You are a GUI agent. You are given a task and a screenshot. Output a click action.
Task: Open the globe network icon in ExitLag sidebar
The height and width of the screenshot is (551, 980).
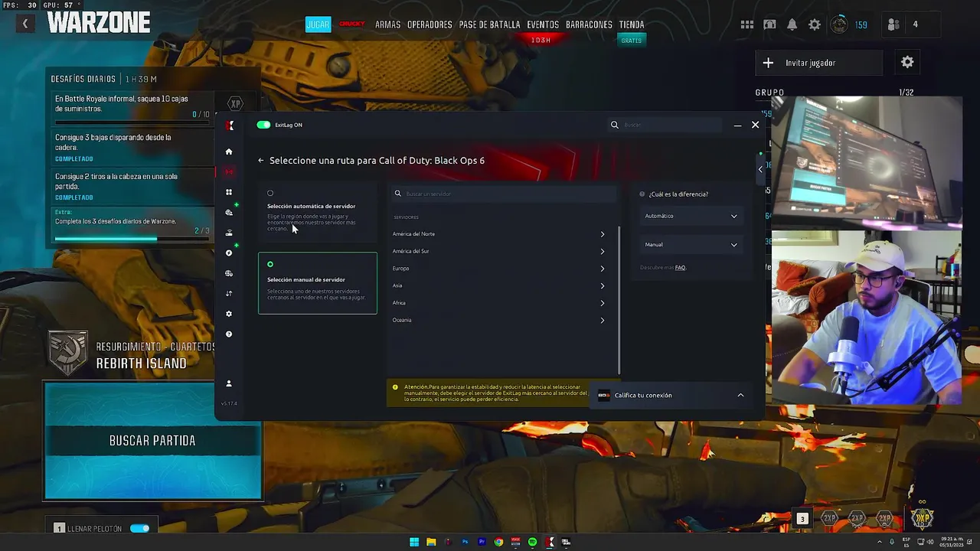tap(228, 273)
